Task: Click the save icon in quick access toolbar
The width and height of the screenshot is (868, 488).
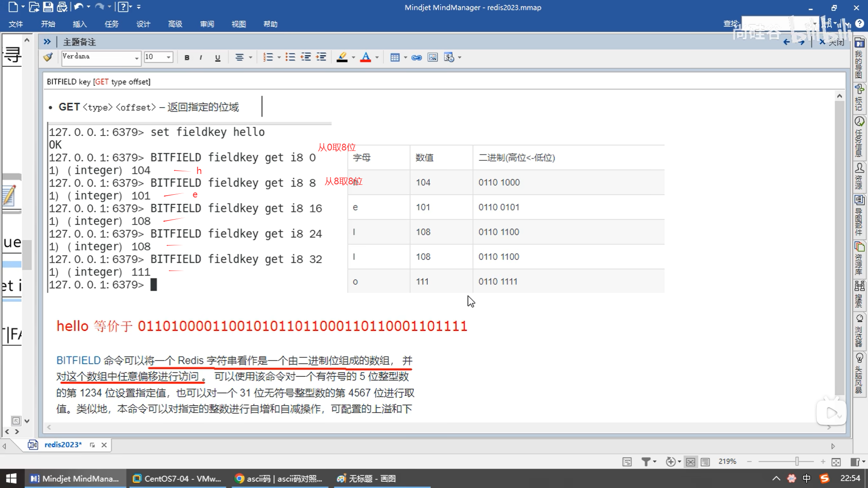Action: point(48,7)
